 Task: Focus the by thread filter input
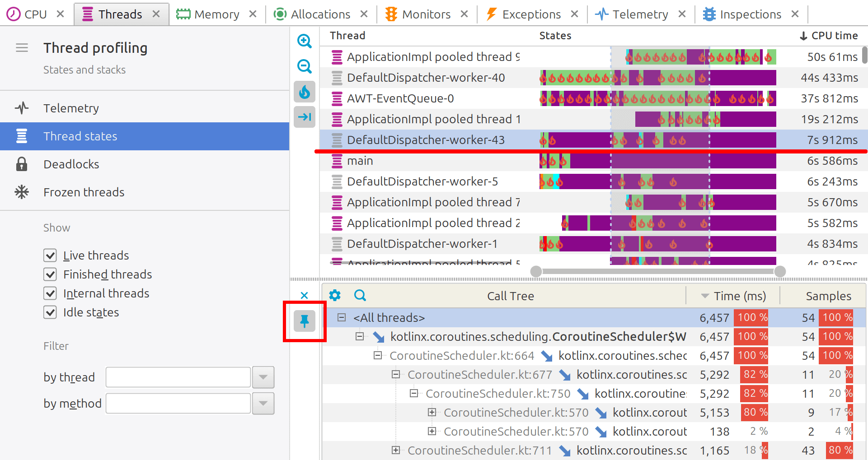pos(178,377)
